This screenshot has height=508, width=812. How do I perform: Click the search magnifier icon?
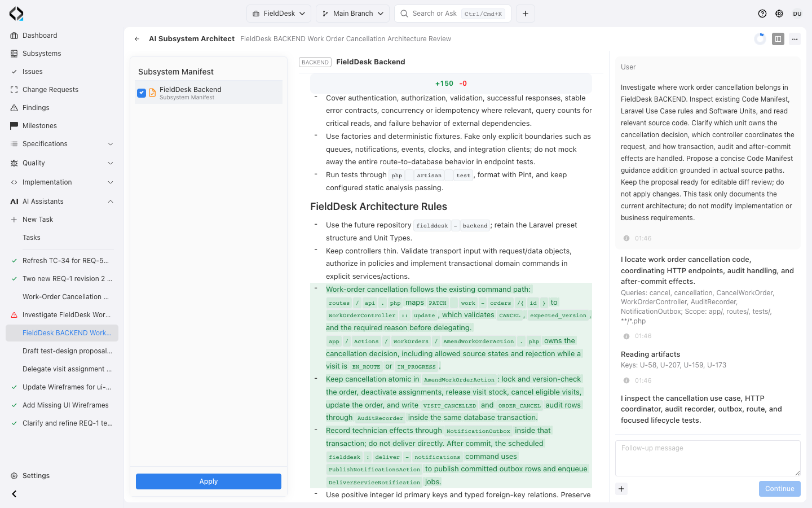pyautogui.click(x=404, y=14)
